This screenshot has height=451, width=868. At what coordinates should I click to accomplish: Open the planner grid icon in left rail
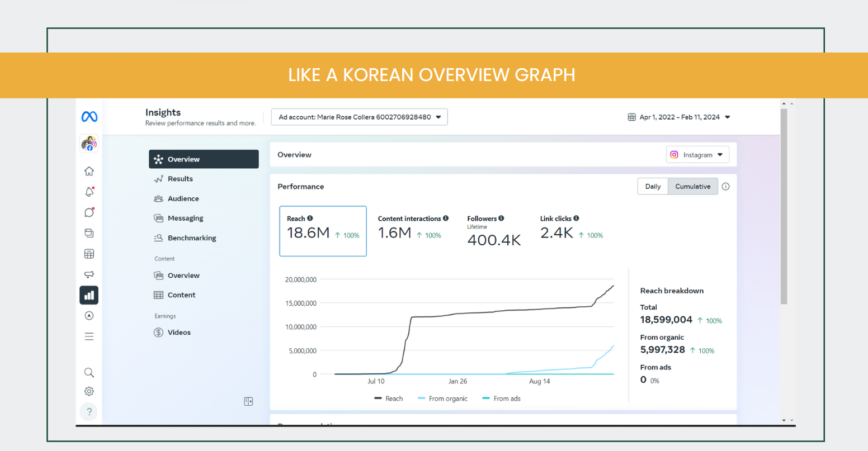[89, 254]
